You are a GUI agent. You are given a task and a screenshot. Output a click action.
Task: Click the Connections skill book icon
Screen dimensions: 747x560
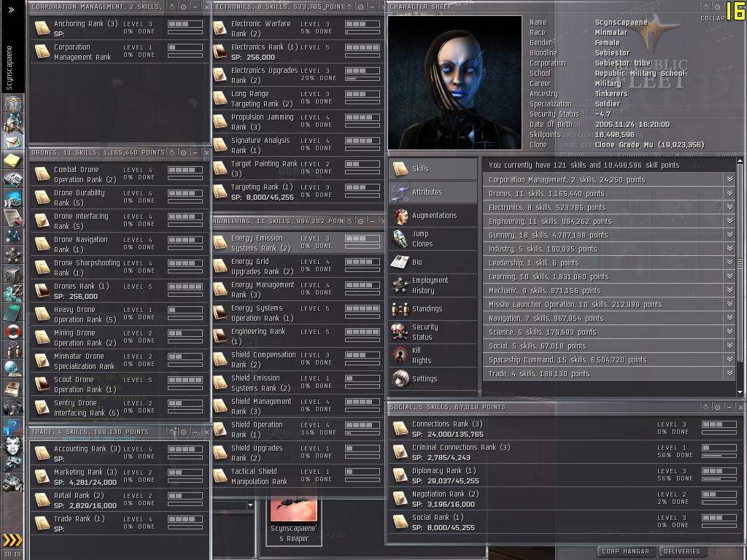coord(400,429)
